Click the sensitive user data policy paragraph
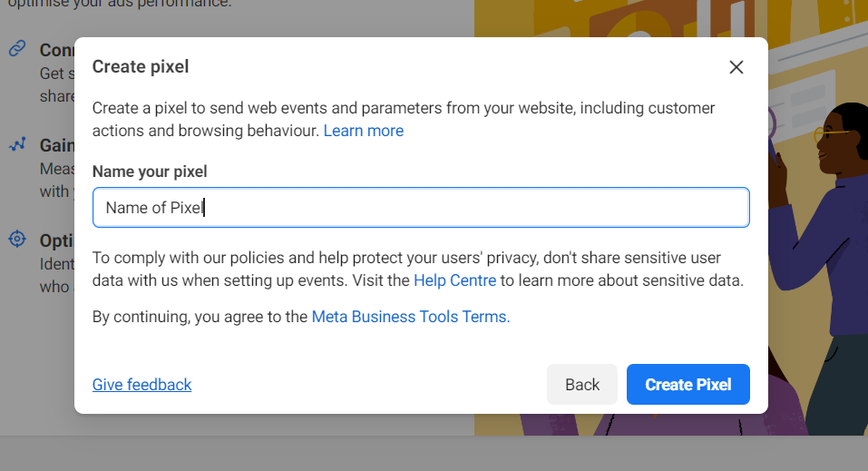 418,270
